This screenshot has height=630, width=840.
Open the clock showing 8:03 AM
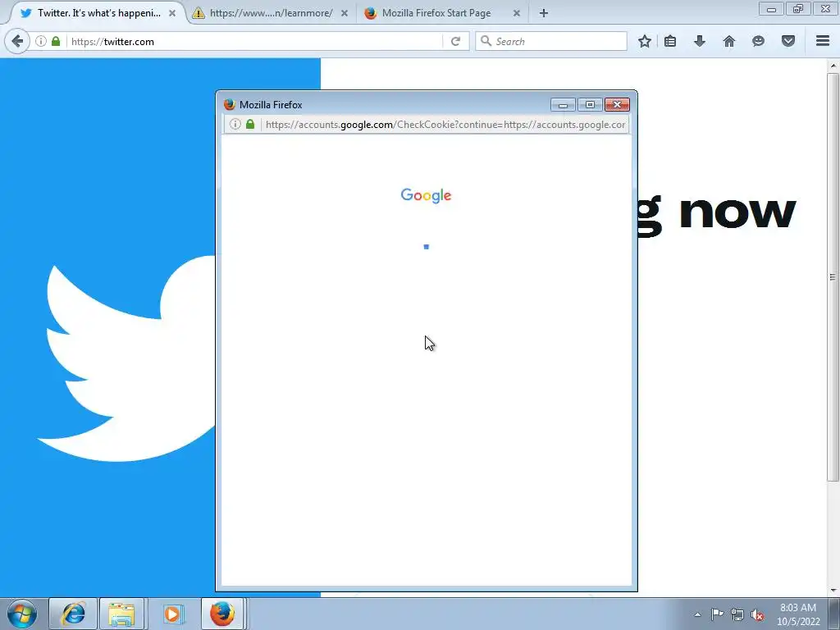tap(798, 614)
